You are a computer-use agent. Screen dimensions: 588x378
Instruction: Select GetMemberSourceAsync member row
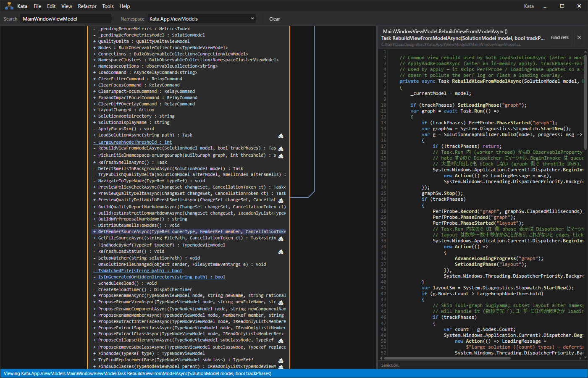point(189,231)
